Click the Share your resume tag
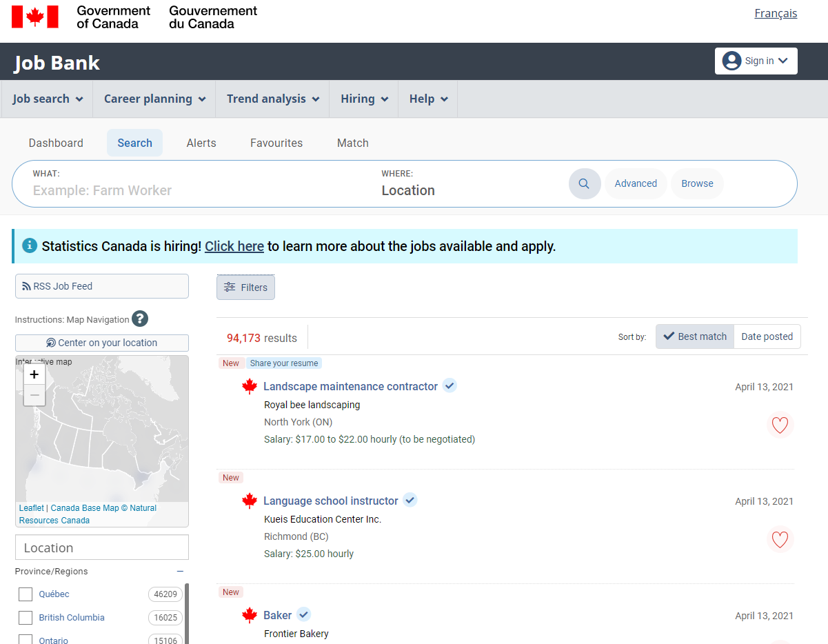 284,363
